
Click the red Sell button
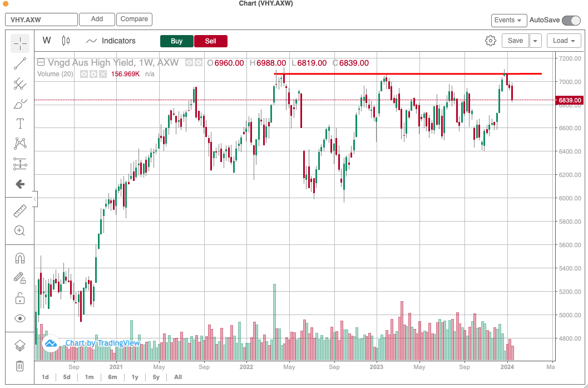(211, 41)
